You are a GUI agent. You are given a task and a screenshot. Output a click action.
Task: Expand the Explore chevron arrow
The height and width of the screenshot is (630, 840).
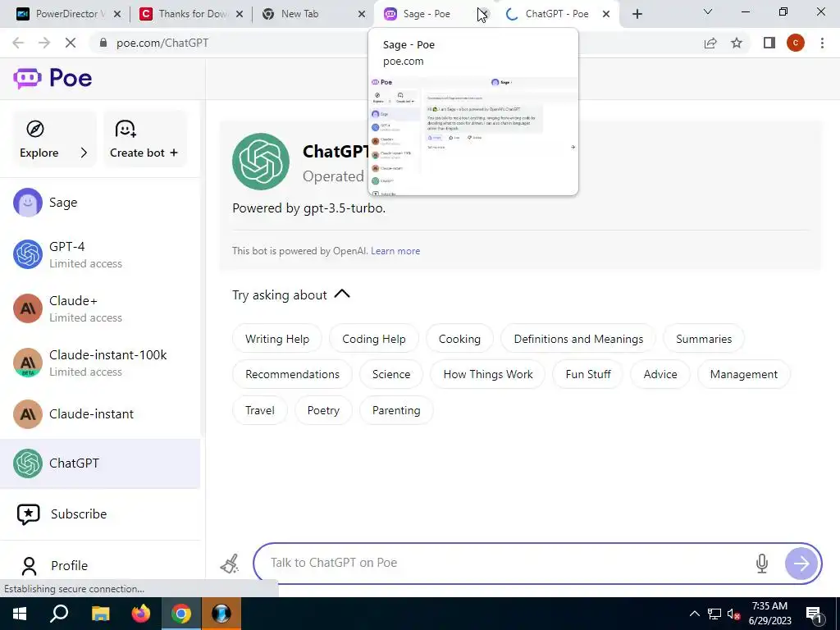click(84, 153)
